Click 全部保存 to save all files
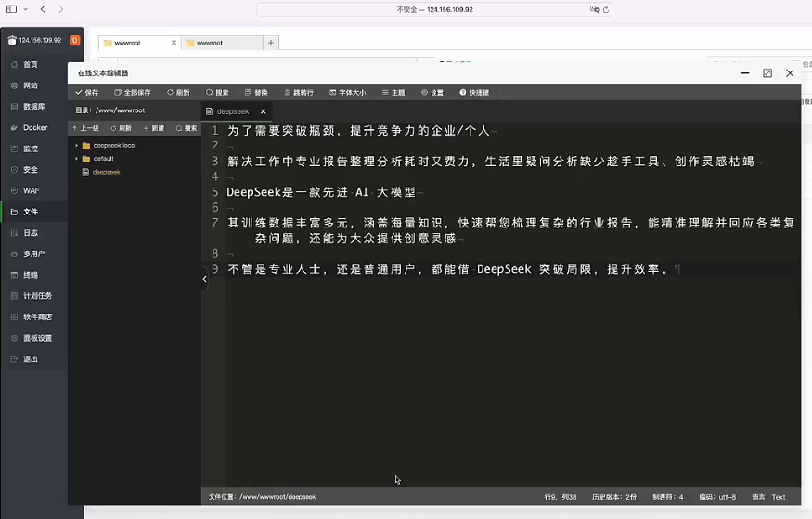 click(133, 92)
